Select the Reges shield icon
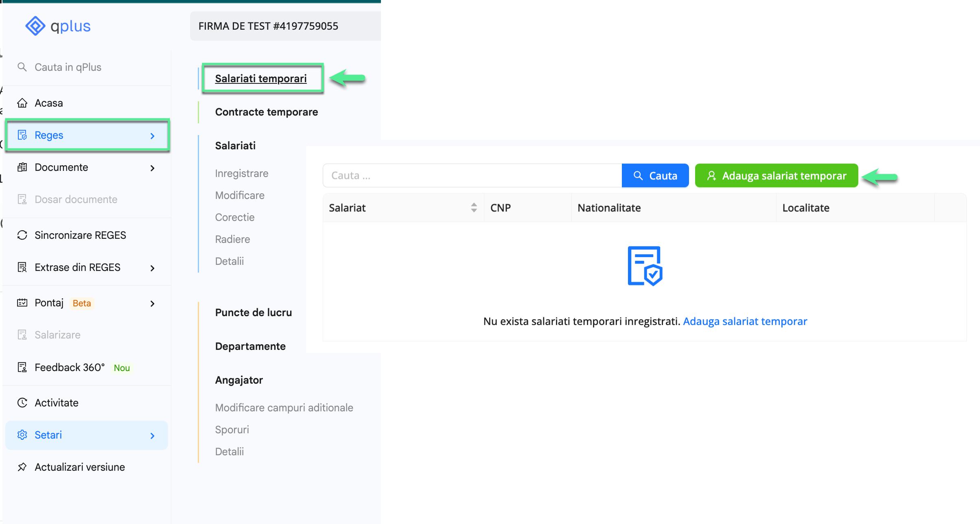The height and width of the screenshot is (524, 980). 22,135
